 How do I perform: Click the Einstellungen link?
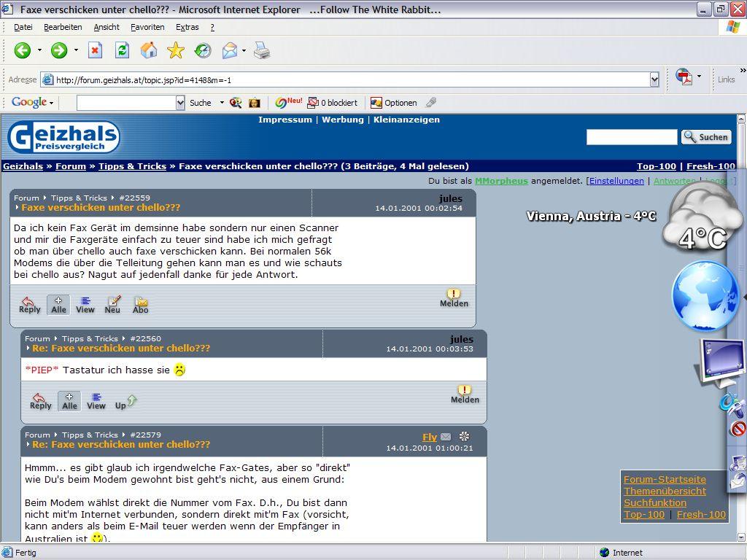616,181
